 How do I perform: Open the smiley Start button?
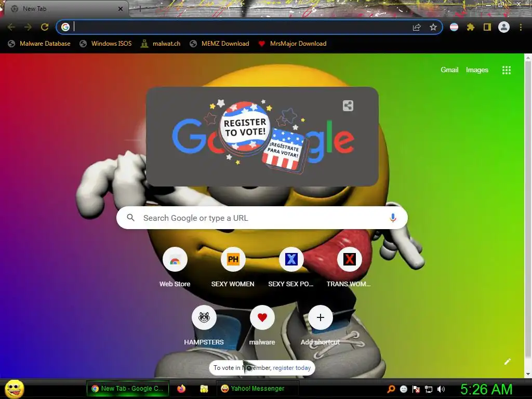(15, 389)
